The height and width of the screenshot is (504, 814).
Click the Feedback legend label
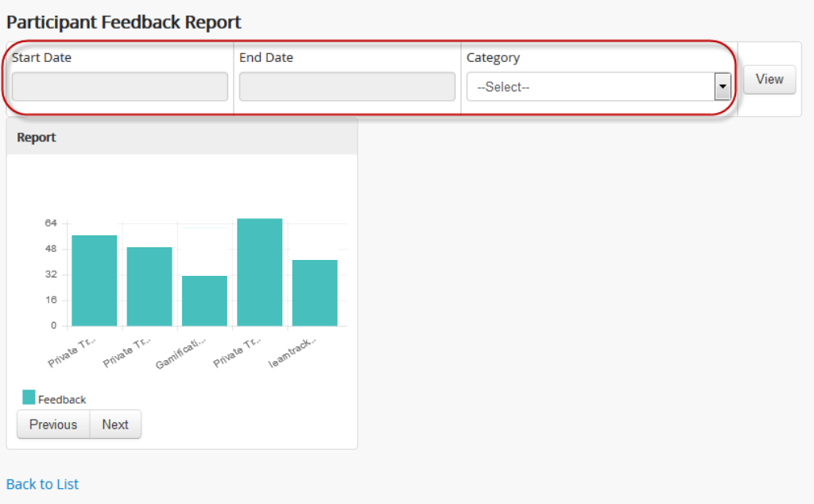tap(62, 400)
